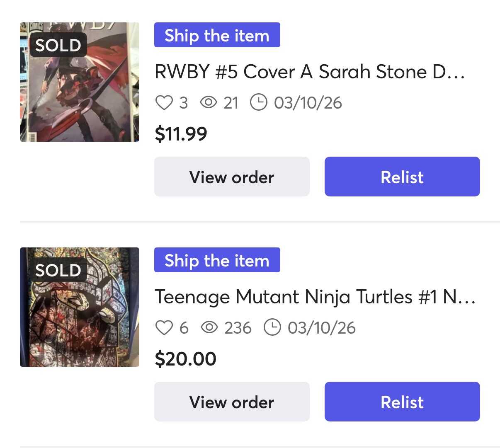Open View order for Ninja Turtles #1
This screenshot has width=500, height=448.
(x=232, y=402)
